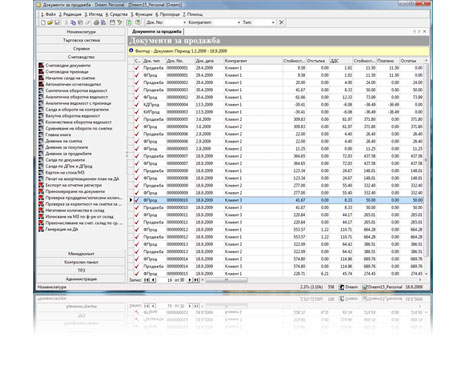466x372 pixels.
Task: Click red icon beside Негативни количества в склад
Action: (x=41, y=210)
